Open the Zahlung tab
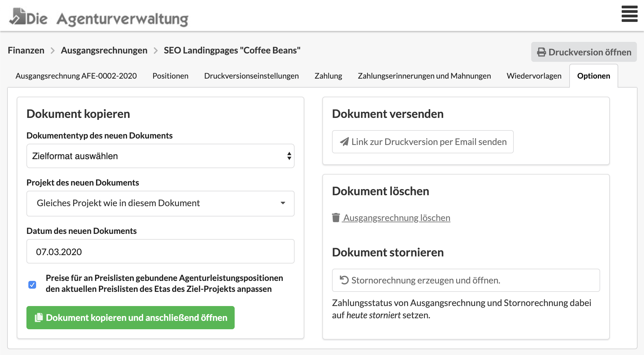 tap(328, 76)
